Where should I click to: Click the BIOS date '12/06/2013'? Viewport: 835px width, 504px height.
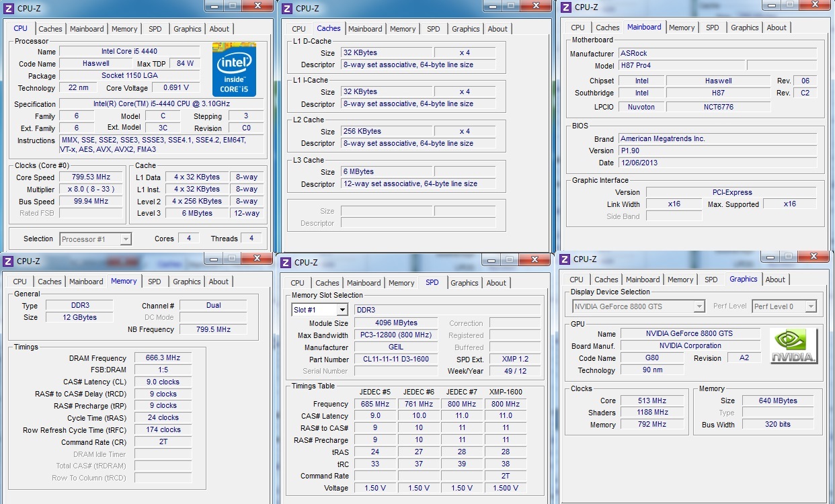717,163
